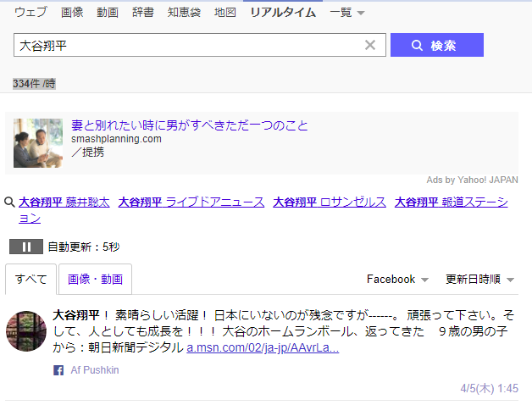The image size is (532, 405).
Task: Search related term 大谷翔平 ライブドアニュース
Action: 191,202
